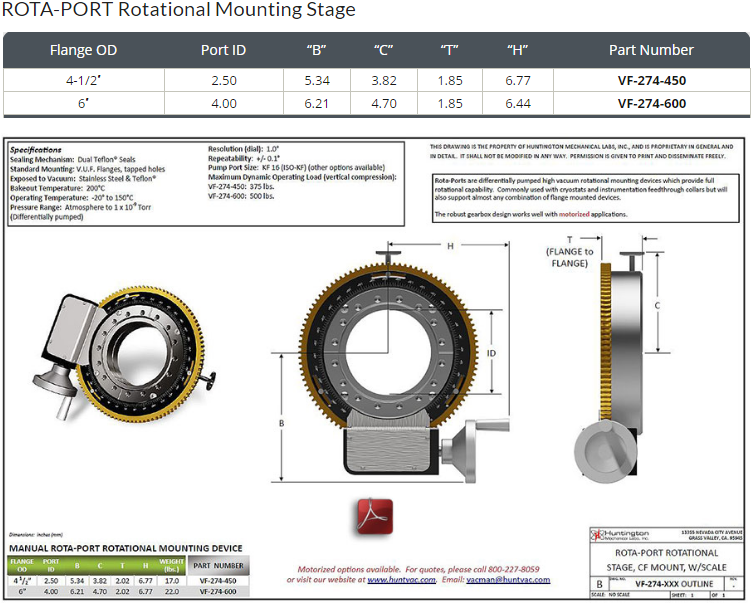755x604 pixels.
Task: Click the red Adobe PDF icon
Action: [x=375, y=516]
